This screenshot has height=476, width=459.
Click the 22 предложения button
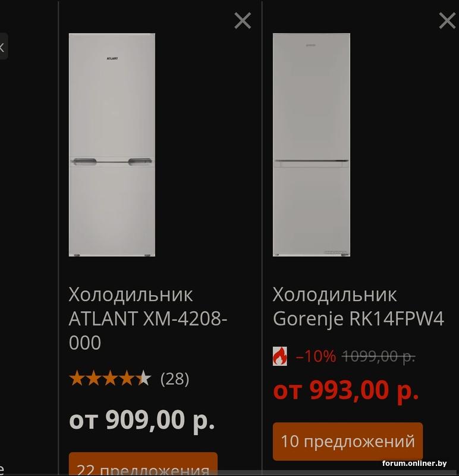pyautogui.click(x=143, y=464)
